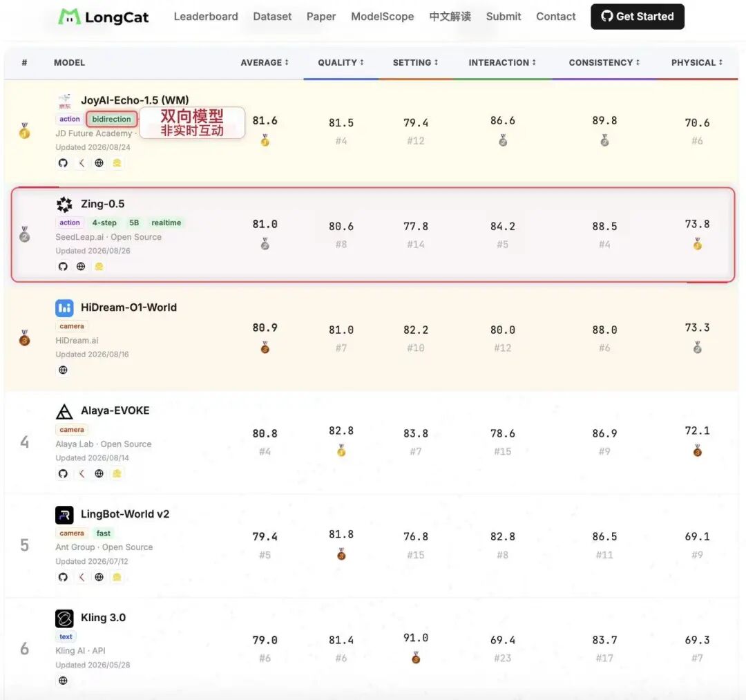Open the Alaya-EVOKE model name
The image size is (746, 700).
(x=115, y=410)
